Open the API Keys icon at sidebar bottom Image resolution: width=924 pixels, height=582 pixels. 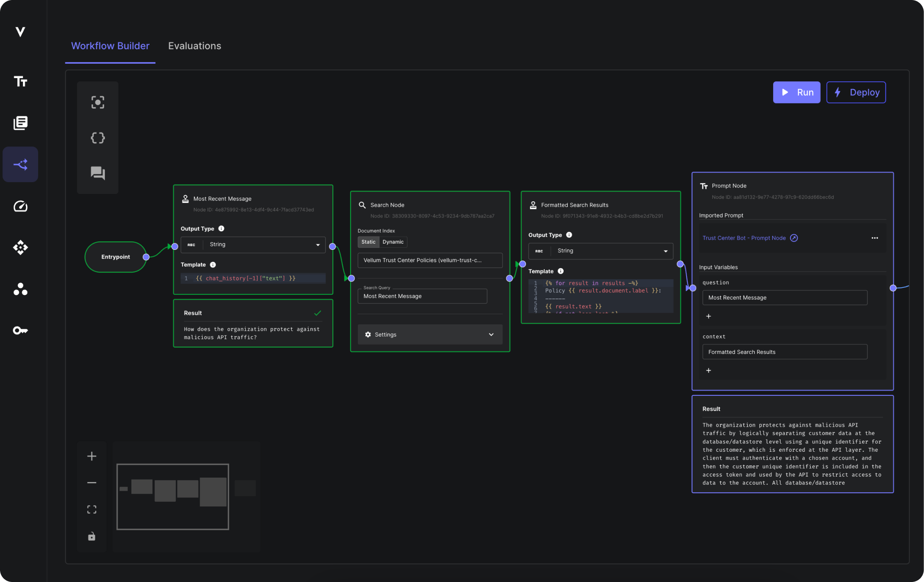pos(20,330)
